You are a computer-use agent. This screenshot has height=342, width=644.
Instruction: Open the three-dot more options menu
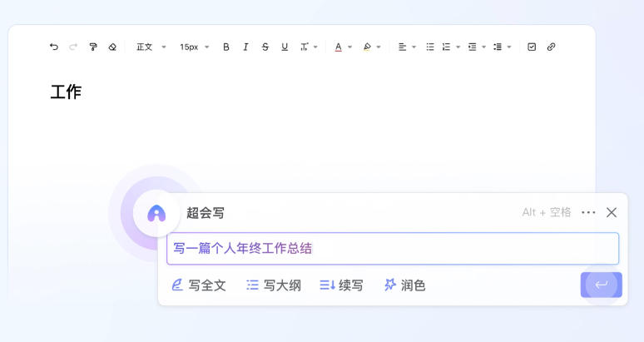[x=588, y=212]
